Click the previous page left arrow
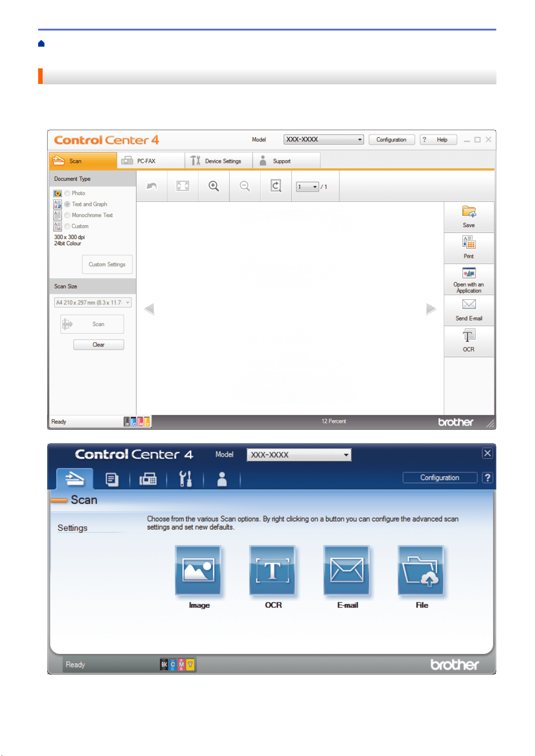 coord(149,309)
